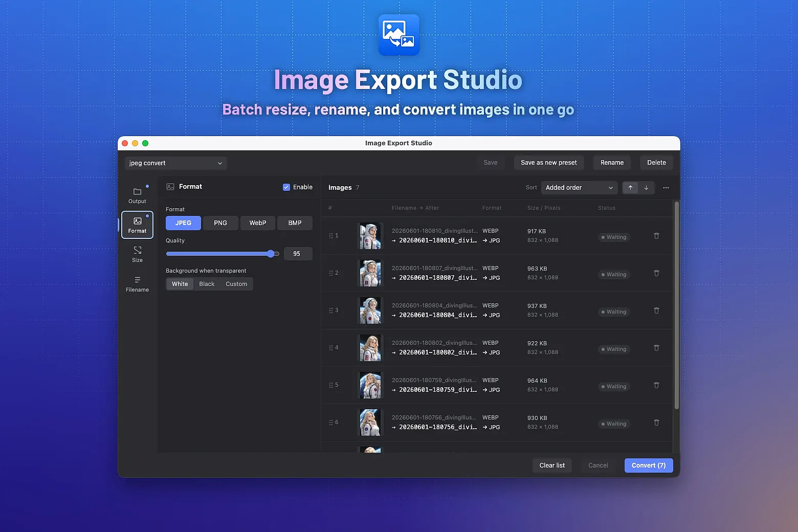798x532 pixels.
Task: Click the Delete preset button
Action: 656,163
